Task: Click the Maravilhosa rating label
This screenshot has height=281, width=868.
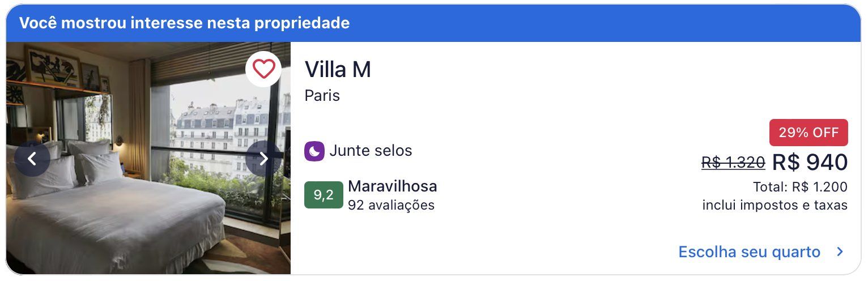Action: [x=393, y=186]
